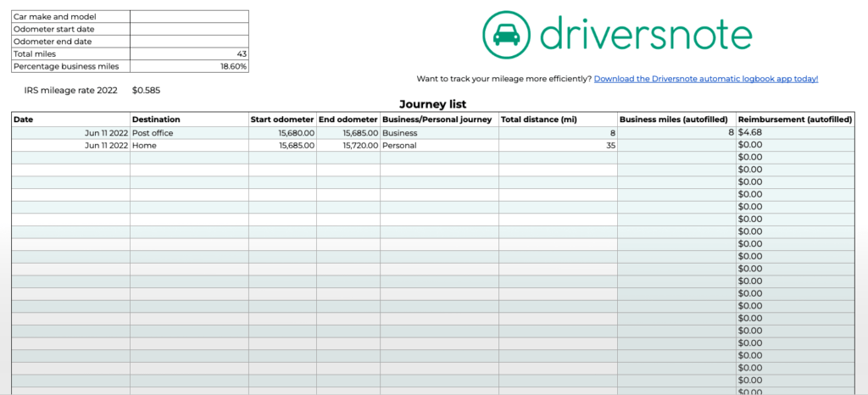Select the Destination column header
The width and height of the screenshot is (868, 395).
click(189, 120)
